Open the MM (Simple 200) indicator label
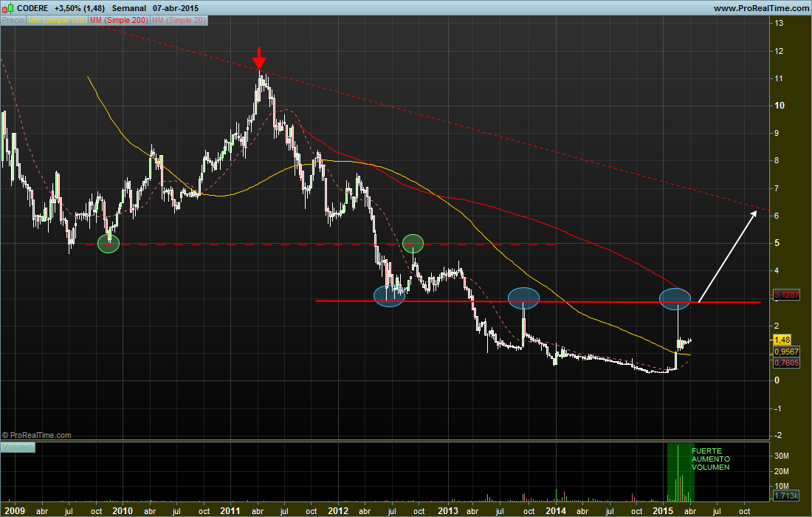The width and height of the screenshot is (812, 517). (x=119, y=20)
